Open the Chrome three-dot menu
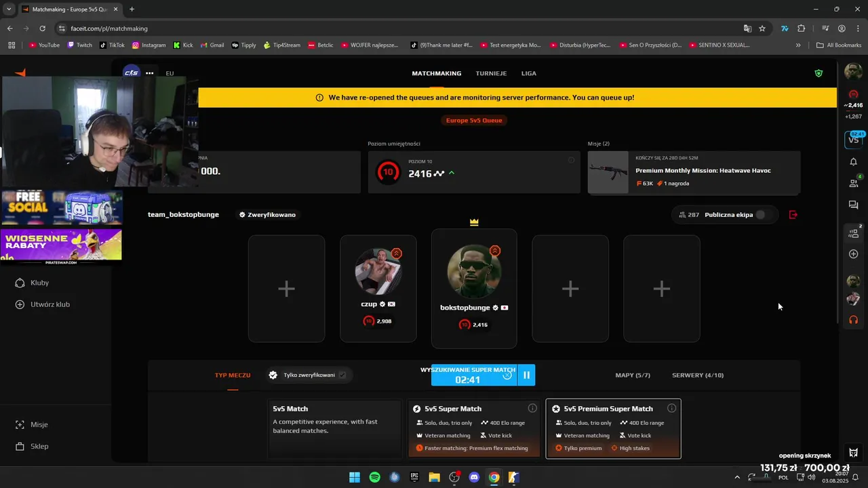 (x=857, y=28)
